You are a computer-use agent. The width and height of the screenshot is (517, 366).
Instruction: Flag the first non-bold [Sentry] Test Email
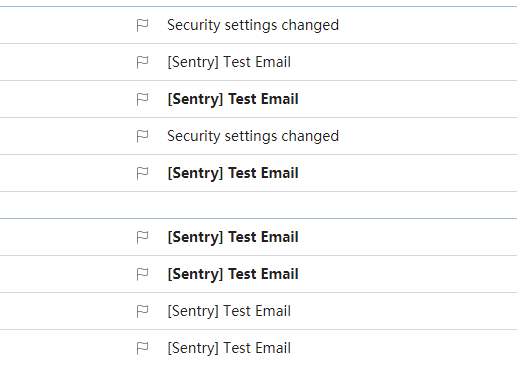pos(142,62)
